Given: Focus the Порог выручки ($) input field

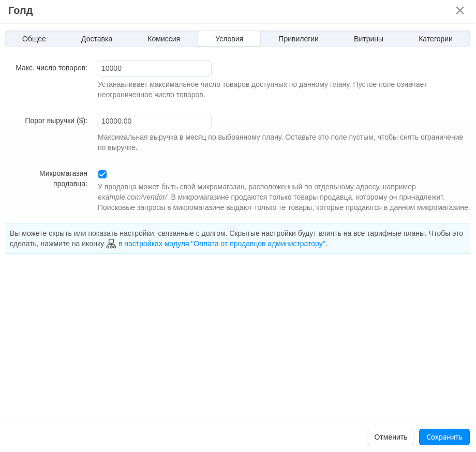Looking at the screenshot, I should (x=154, y=121).
